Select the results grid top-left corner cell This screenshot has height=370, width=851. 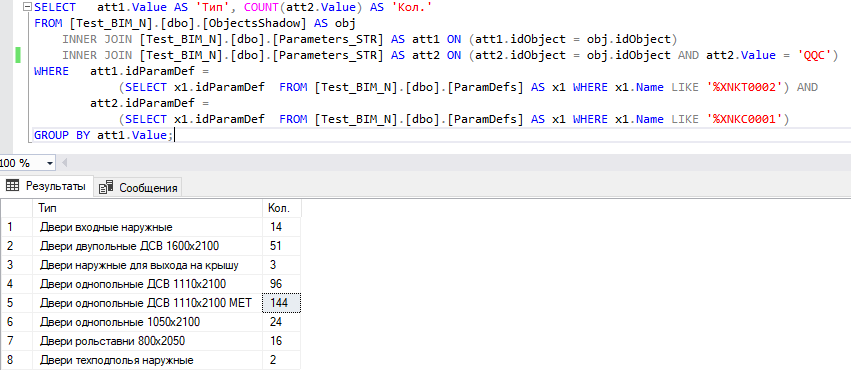[17, 208]
